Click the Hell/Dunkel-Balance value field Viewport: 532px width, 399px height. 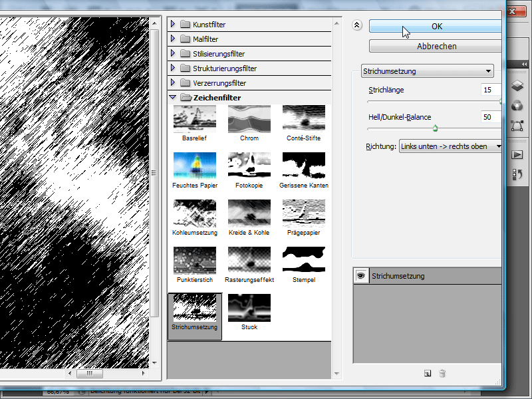coord(491,117)
